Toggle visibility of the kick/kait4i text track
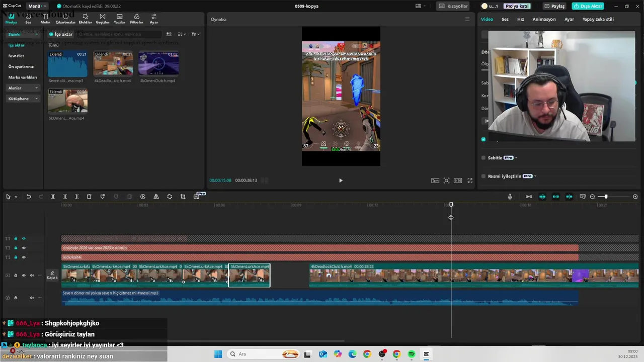The height and width of the screenshot is (362, 644). tap(24, 257)
